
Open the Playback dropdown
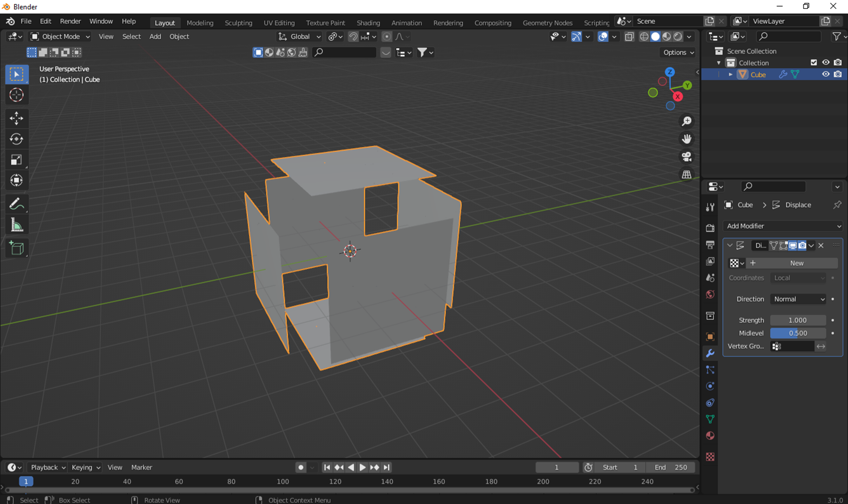coord(48,467)
